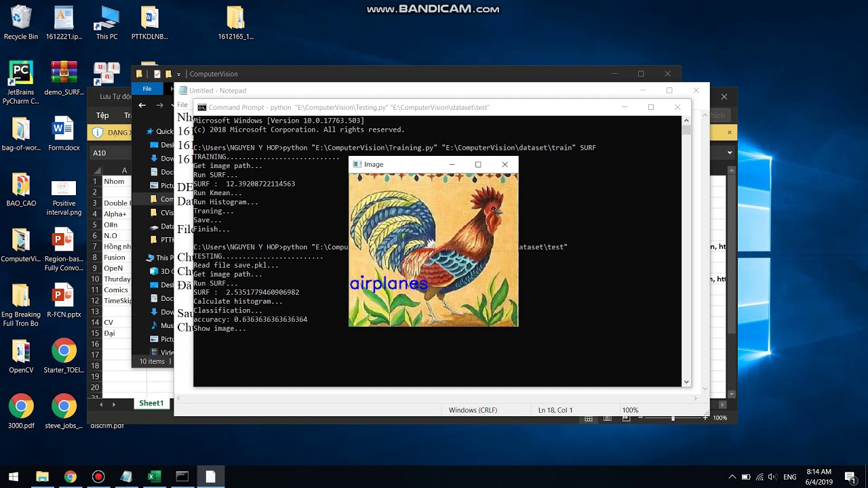The height and width of the screenshot is (488, 868).
Task: Open Google Chrome from taskbar
Action: point(70,476)
